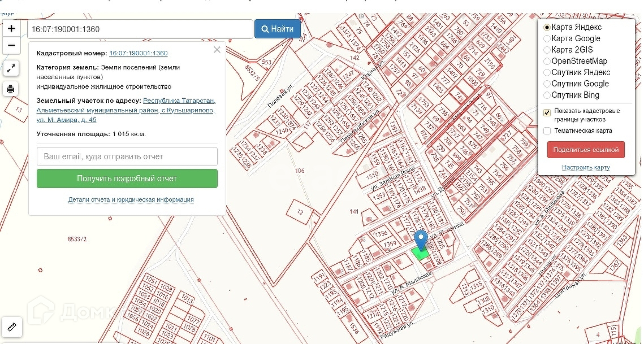Image resolution: width=644 pixels, height=344 pixels.
Task: Switch to OpenStreetMap layer
Action: 547,61
